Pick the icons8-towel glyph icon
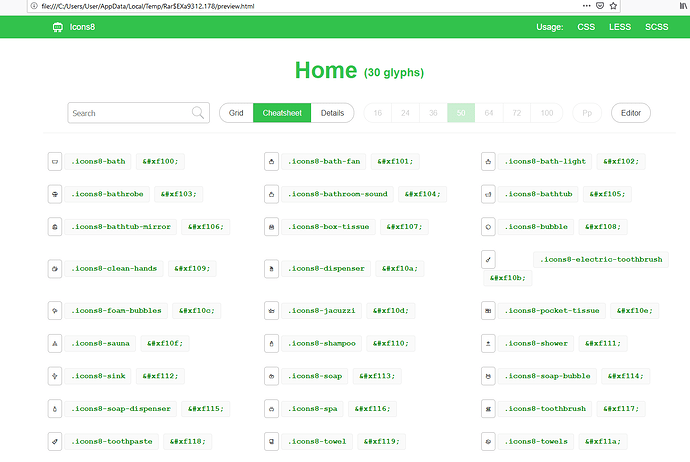This screenshot has width=690, height=462. click(272, 442)
